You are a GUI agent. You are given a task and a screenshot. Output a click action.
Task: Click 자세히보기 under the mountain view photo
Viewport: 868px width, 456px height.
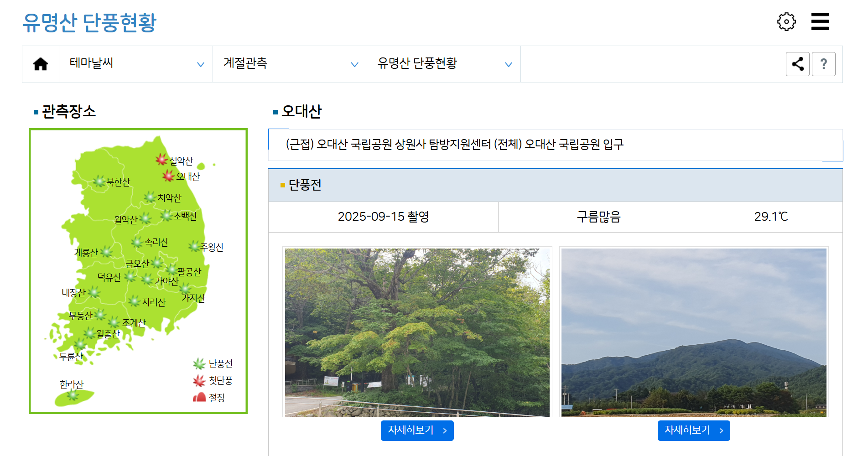pos(694,430)
